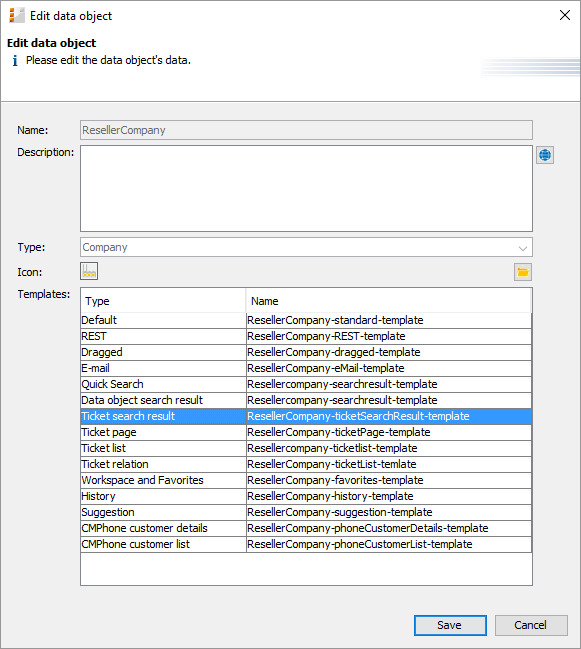Click the Cancel button

click(x=531, y=625)
